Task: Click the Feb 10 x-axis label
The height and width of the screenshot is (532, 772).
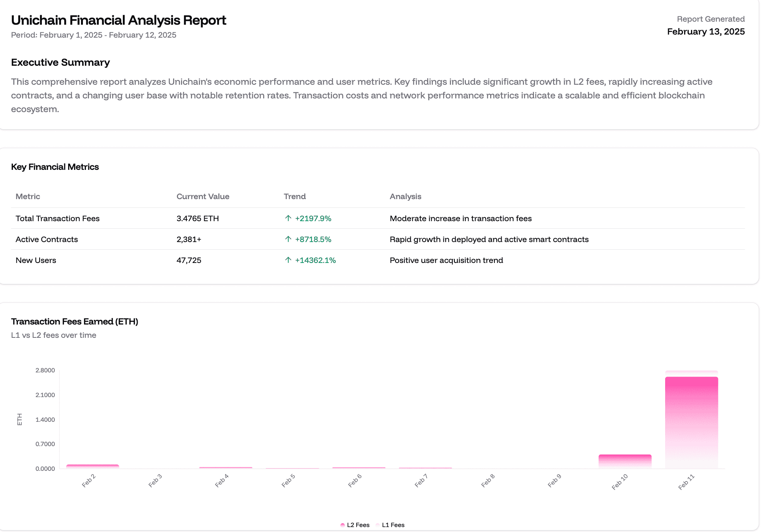Action: tap(620, 482)
